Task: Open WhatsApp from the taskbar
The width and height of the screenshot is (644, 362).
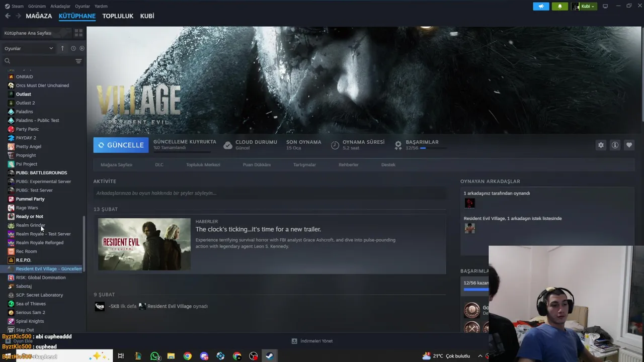Action: click(x=154, y=356)
